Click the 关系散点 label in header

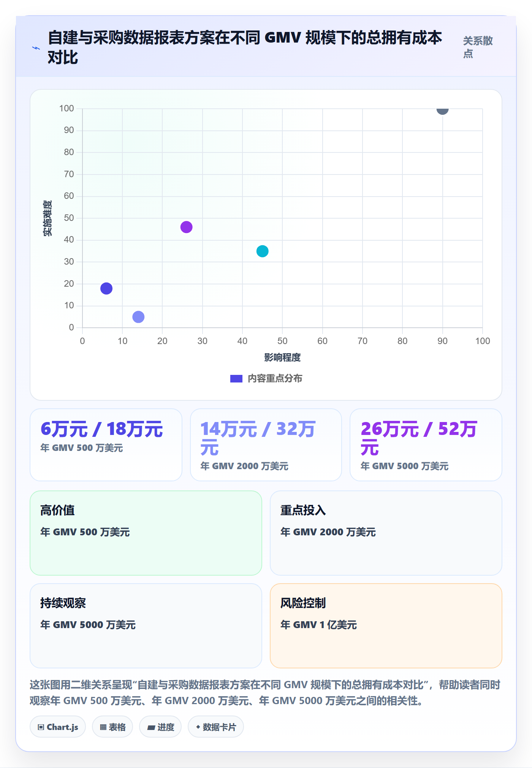point(478,47)
